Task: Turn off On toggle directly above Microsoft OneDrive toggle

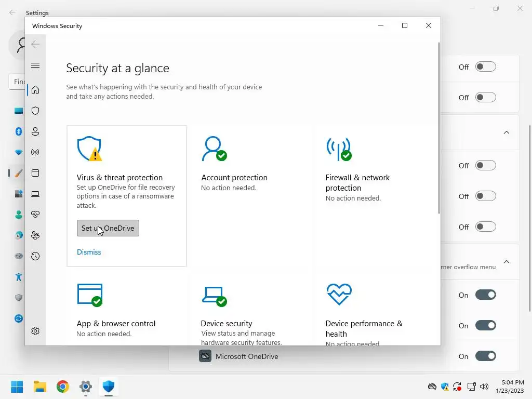Action: pos(486,325)
